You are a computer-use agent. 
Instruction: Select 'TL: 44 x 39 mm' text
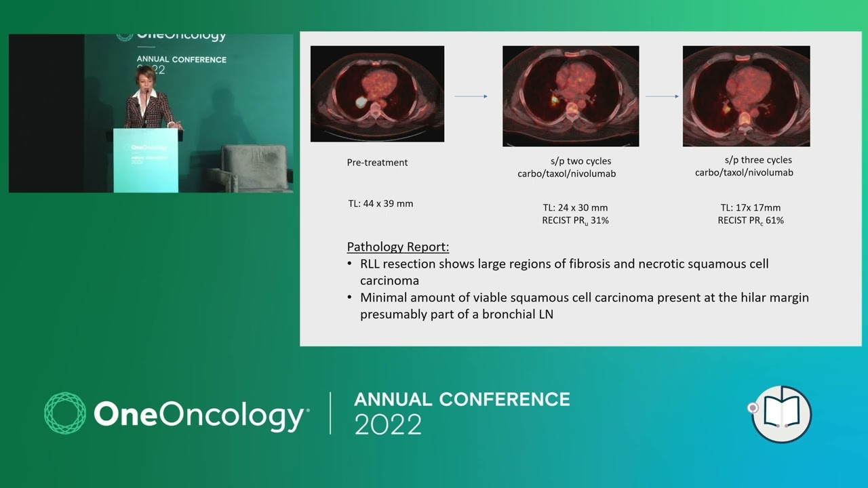tap(380, 203)
